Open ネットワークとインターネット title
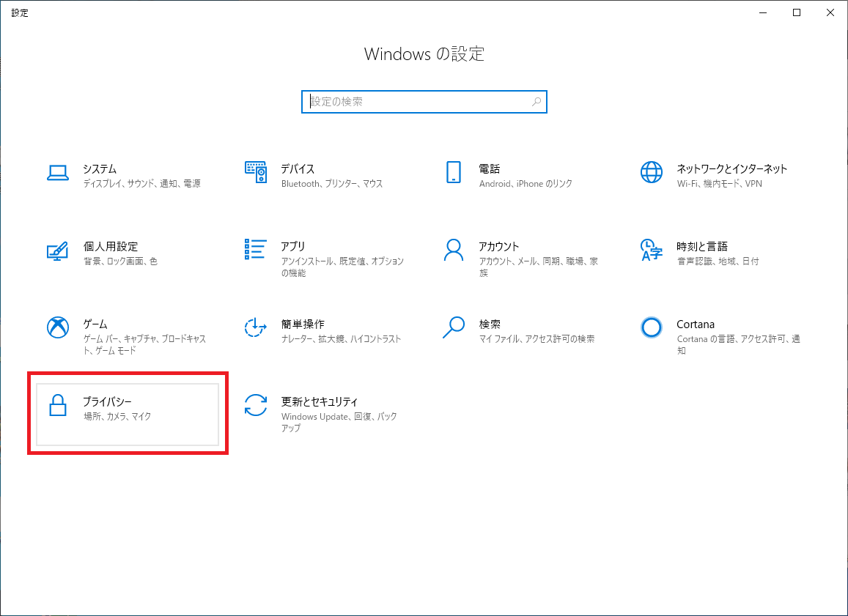 [x=731, y=168]
